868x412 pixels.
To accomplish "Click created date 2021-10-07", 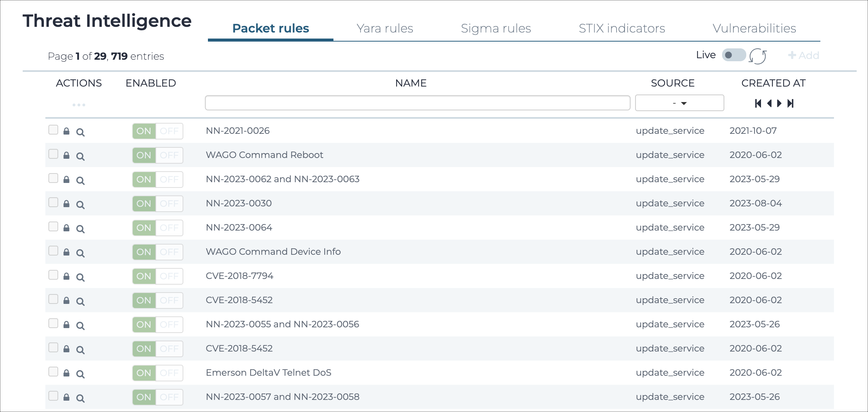I will [753, 131].
